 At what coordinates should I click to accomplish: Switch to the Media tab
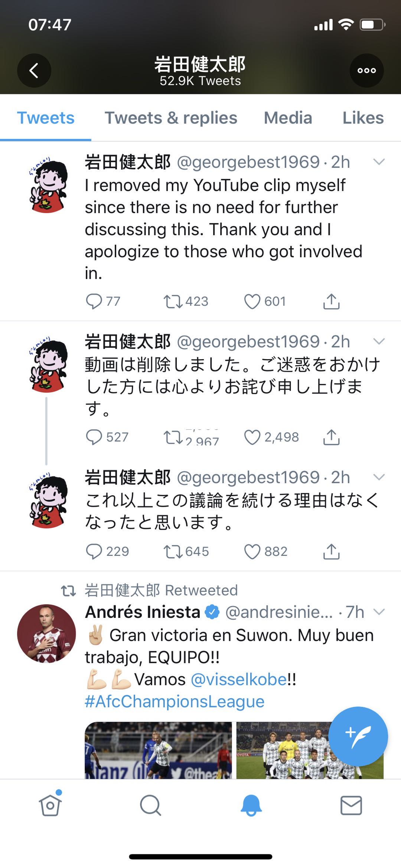(288, 118)
